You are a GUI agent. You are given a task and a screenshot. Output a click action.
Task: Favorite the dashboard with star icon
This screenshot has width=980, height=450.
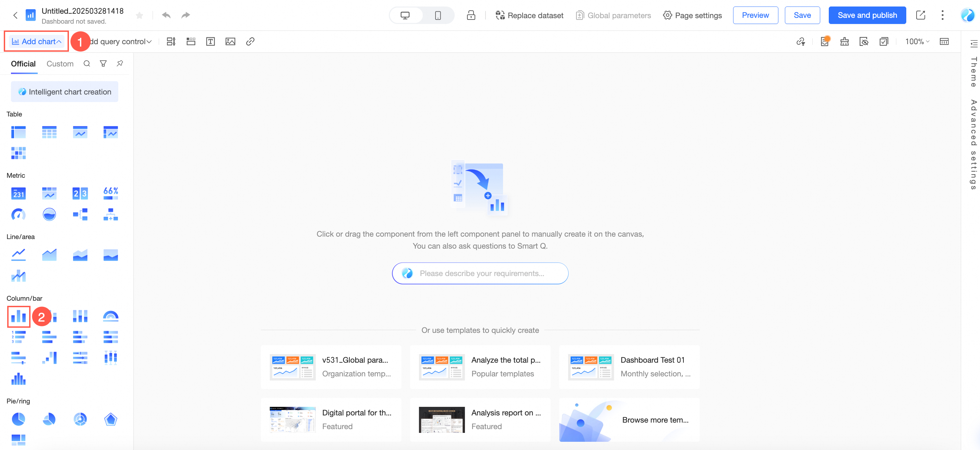point(140,15)
